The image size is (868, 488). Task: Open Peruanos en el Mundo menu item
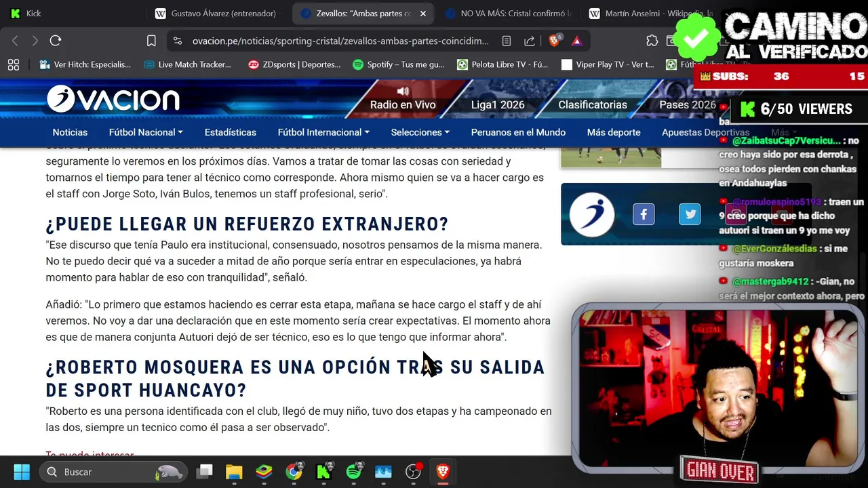518,132
